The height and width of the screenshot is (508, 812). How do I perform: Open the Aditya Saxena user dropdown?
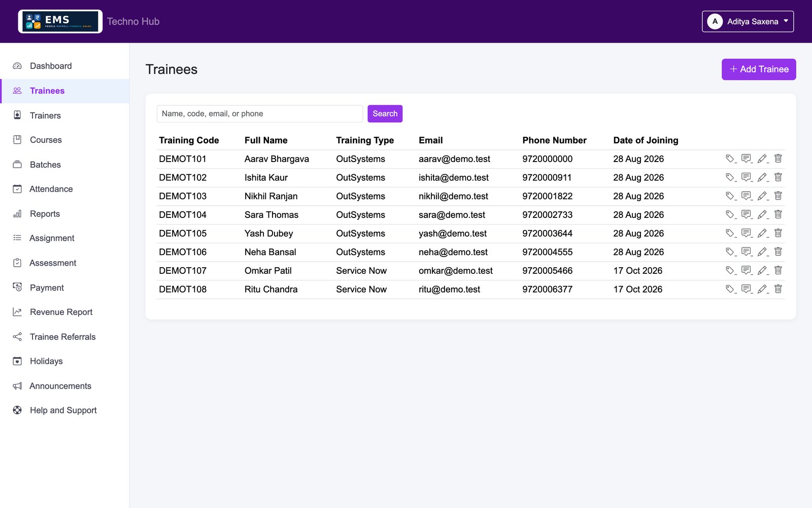click(x=748, y=21)
